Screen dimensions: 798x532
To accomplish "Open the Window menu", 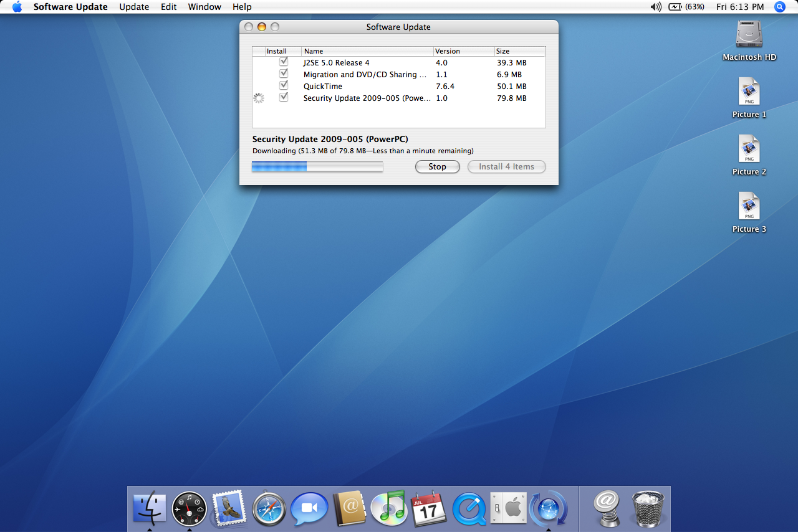I will coord(204,7).
